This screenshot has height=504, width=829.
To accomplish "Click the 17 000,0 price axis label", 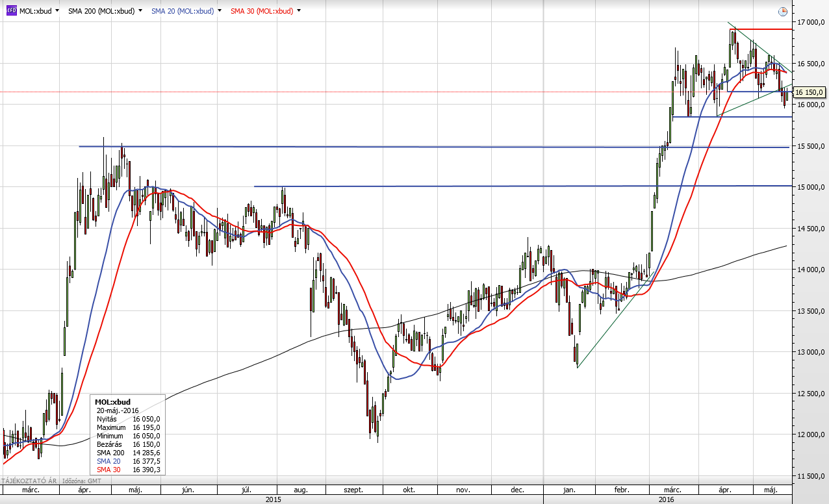I will [811, 22].
